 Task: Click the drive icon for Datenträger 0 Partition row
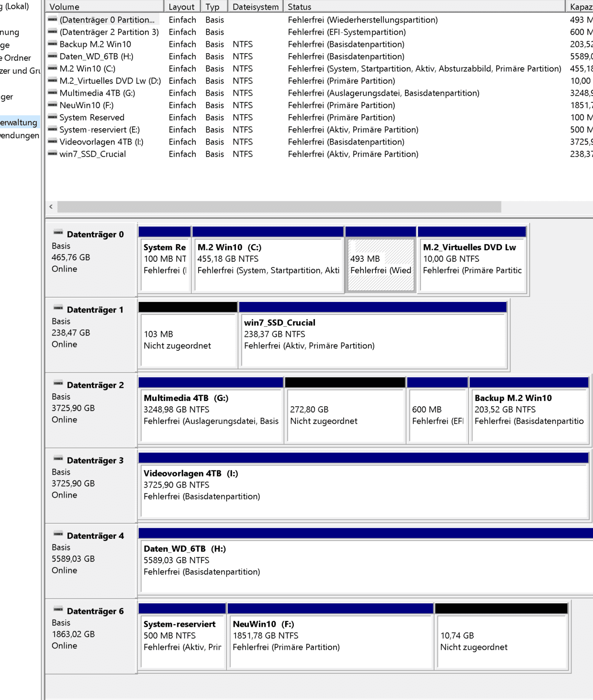click(53, 19)
